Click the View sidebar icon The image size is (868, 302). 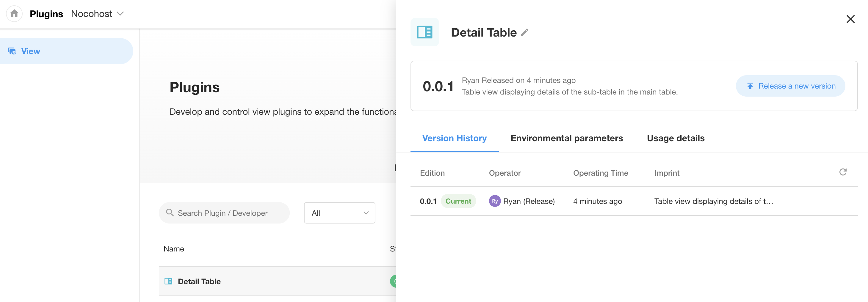coord(12,51)
